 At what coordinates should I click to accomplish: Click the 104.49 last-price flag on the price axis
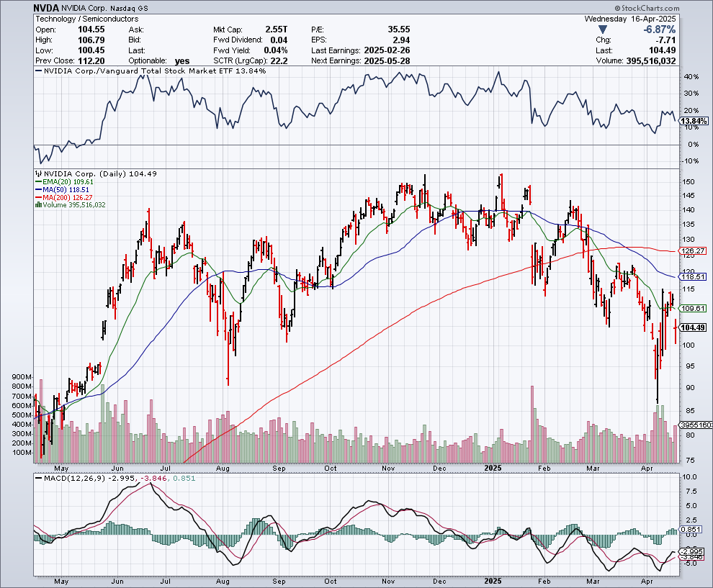[693, 327]
